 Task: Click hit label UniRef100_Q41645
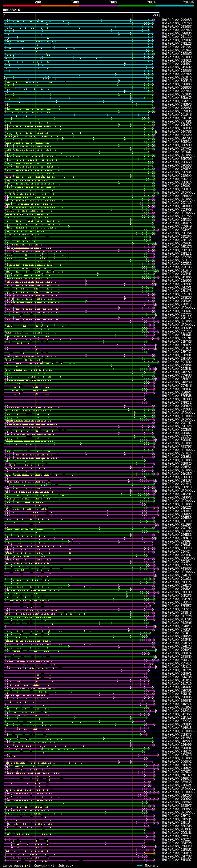pyautogui.click(x=177, y=270)
